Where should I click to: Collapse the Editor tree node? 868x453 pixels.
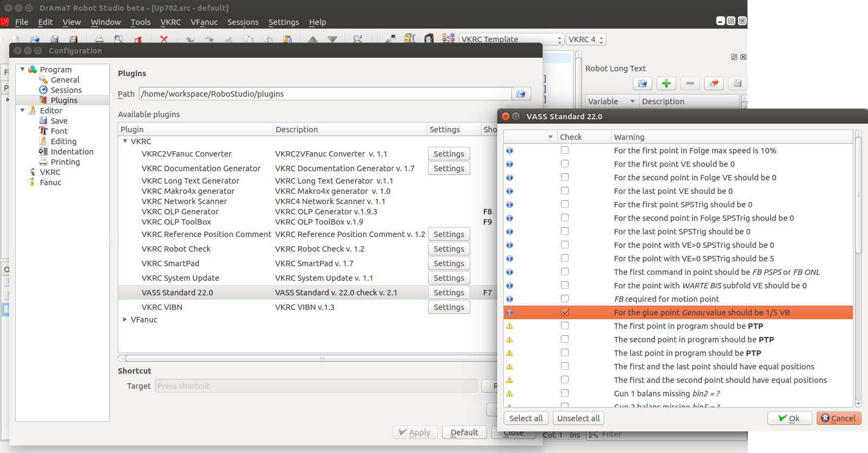[x=22, y=110]
